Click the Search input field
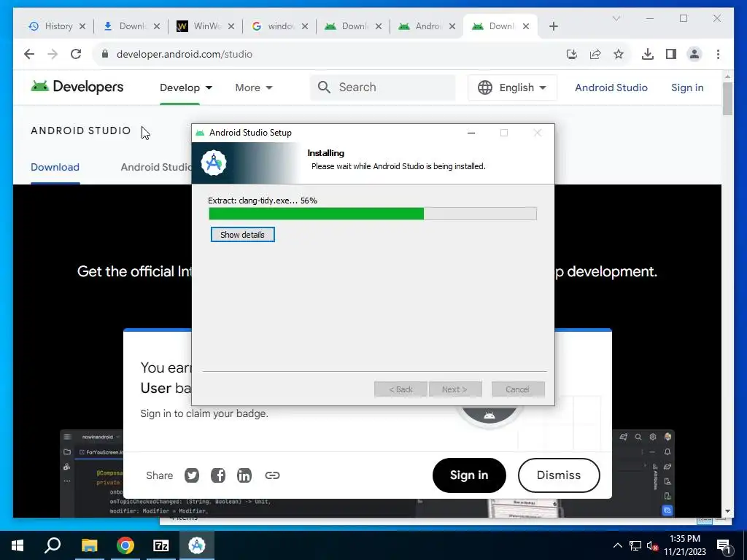The height and width of the screenshot is (560, 747). (x=382, y=87)
